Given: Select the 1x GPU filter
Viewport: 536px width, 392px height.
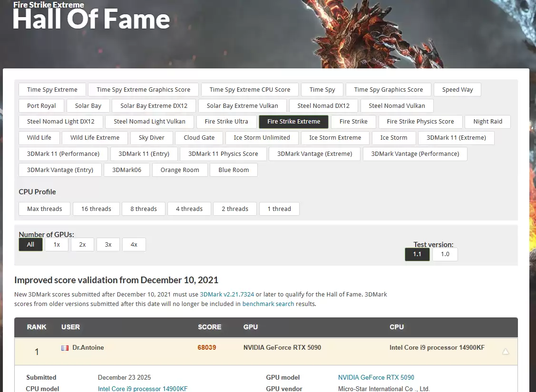Looking at the screenshot, I should tap(57, 244).
